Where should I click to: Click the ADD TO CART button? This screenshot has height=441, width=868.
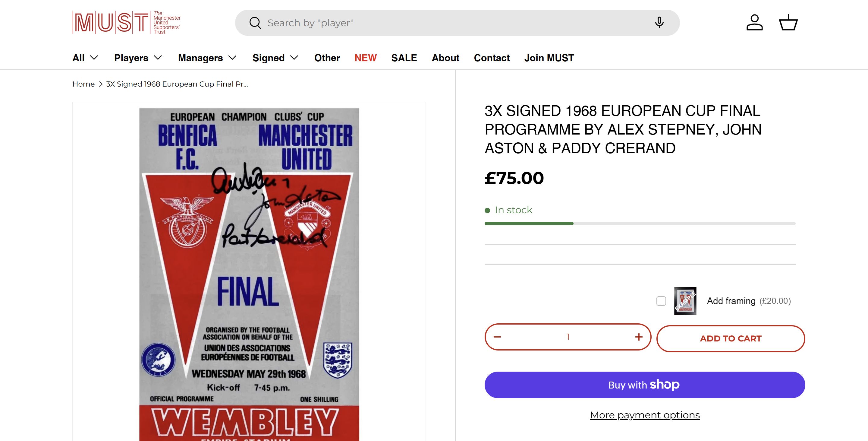[731, 338]
